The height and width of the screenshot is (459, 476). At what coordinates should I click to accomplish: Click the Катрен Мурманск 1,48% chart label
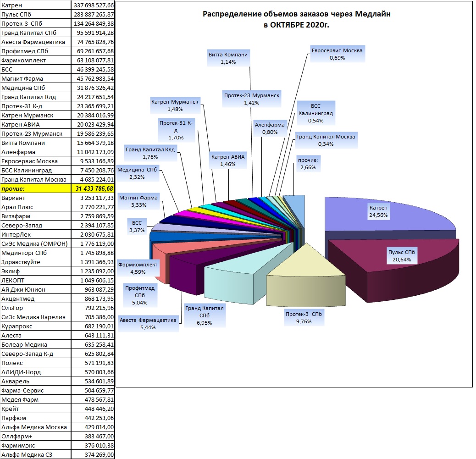tap(175, 105)
